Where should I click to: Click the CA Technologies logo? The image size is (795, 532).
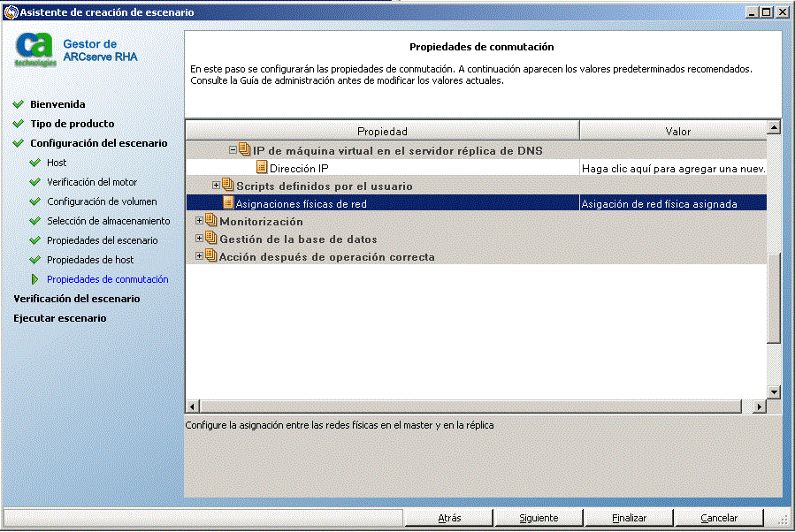(35, 50)
